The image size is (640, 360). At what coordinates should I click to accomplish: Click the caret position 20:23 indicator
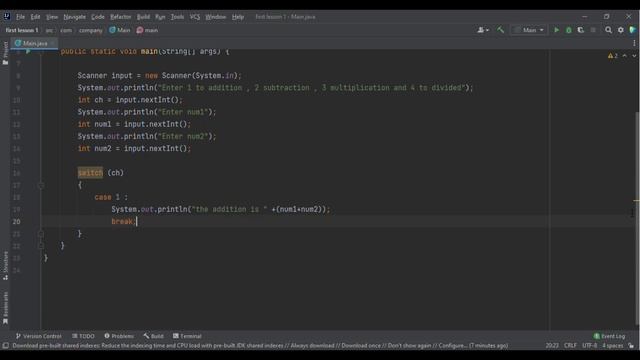pos(552,346)
